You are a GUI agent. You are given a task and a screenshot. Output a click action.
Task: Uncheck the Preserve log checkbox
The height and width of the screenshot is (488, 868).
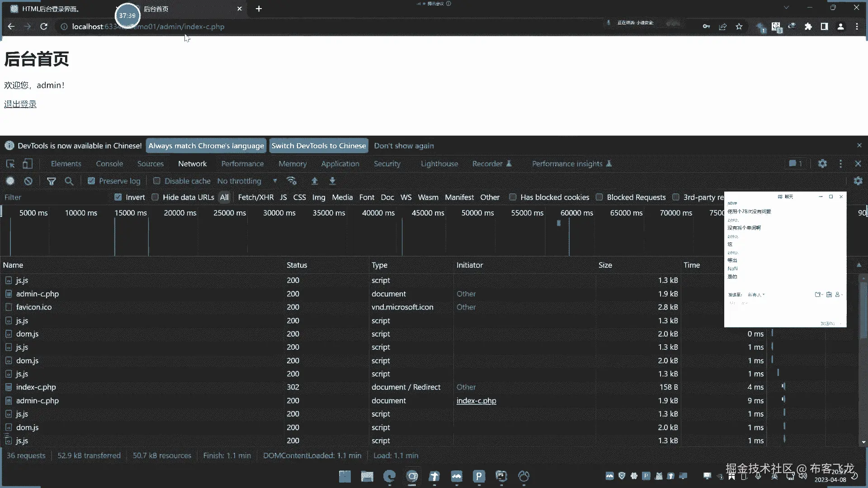[x=91, y=181]
